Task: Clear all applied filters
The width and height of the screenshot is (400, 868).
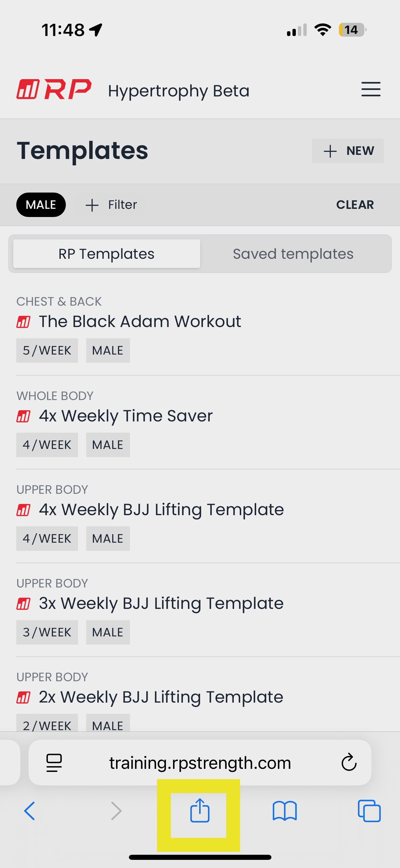Action: click(355, 205)
